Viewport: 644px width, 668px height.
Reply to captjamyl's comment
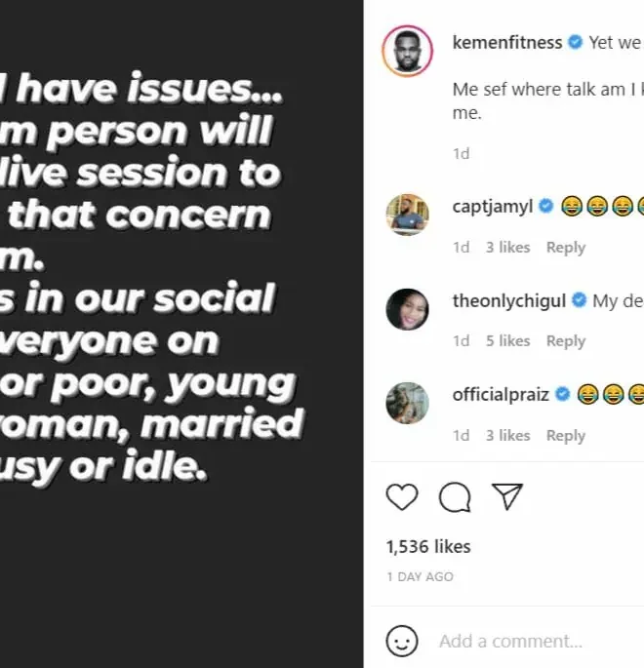(566, 248)
